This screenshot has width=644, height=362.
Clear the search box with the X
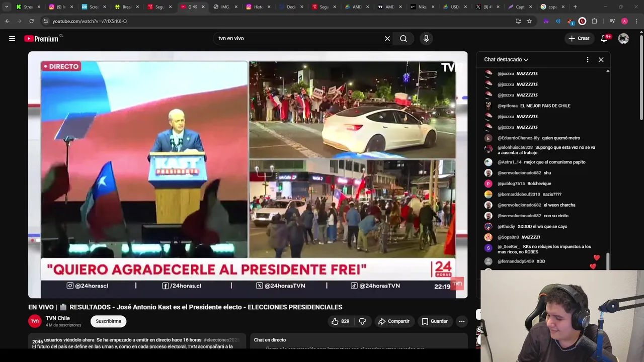(x=387, y=38)
